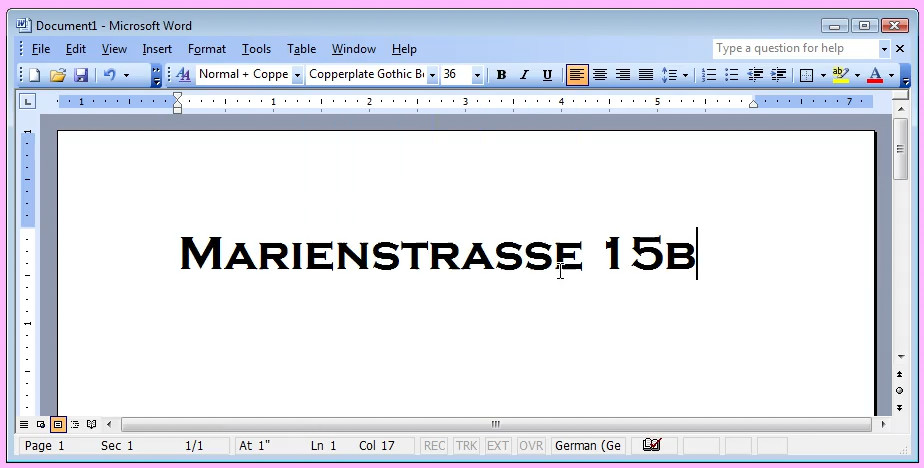The width and height of the screenshot is (924, 468).
Task: Click the New Blank Document icon
Action: tap(34, 75)
